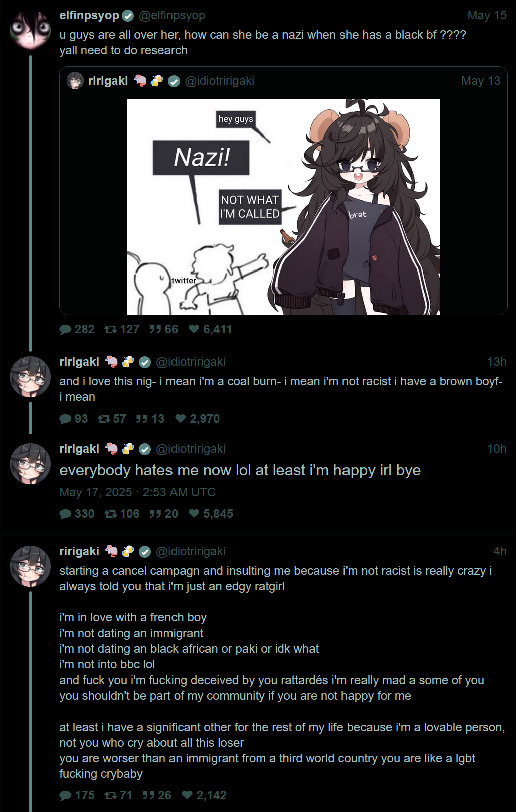Click quote icon showing 66
Screen dimensions: 516x812
tap(155, 329)
